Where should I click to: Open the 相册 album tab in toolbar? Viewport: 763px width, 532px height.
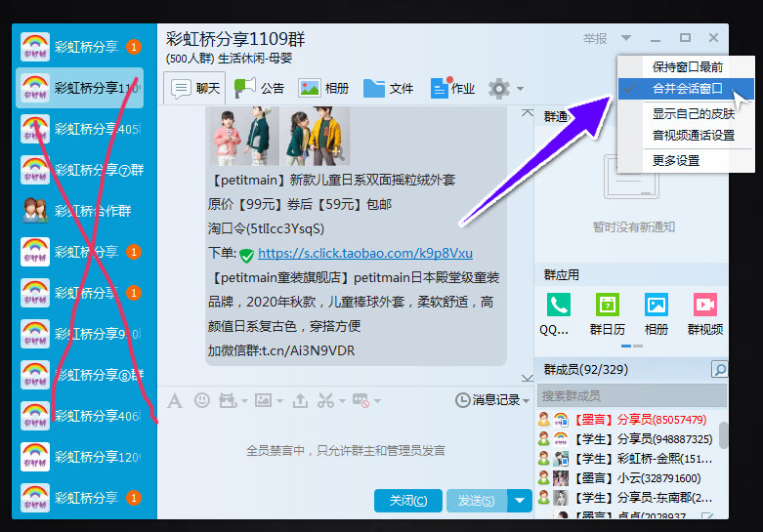[323, 88]
